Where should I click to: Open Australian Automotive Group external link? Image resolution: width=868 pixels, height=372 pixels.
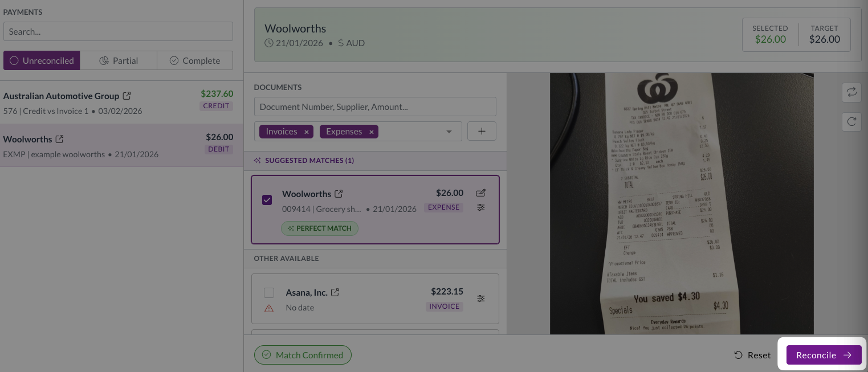tap(127, 96)
